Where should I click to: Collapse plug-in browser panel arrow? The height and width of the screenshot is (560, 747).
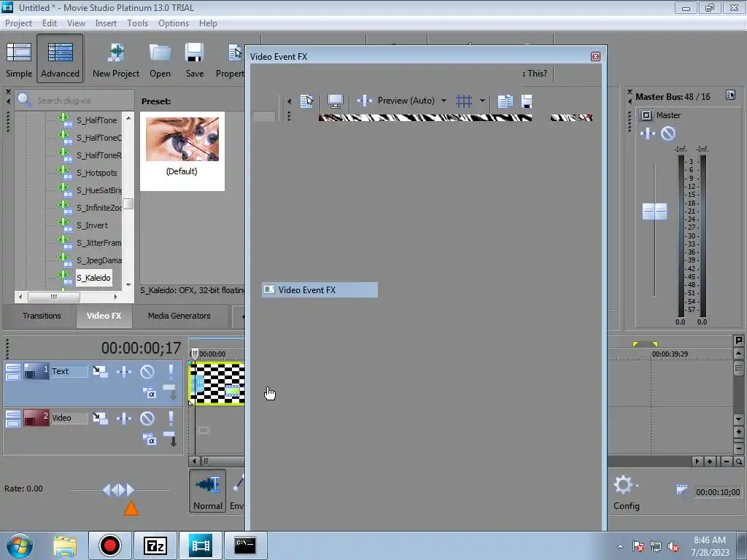(8, 101)
